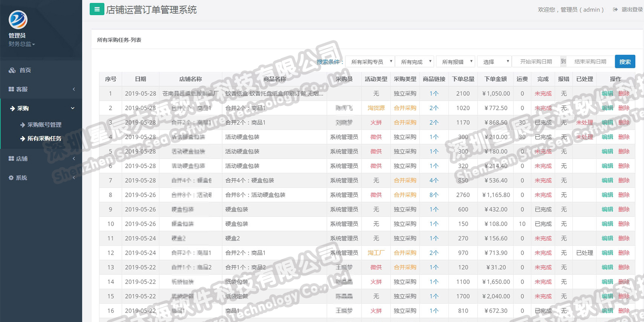
Task: Click 删除 in row 10
Action: click(624, 224)
